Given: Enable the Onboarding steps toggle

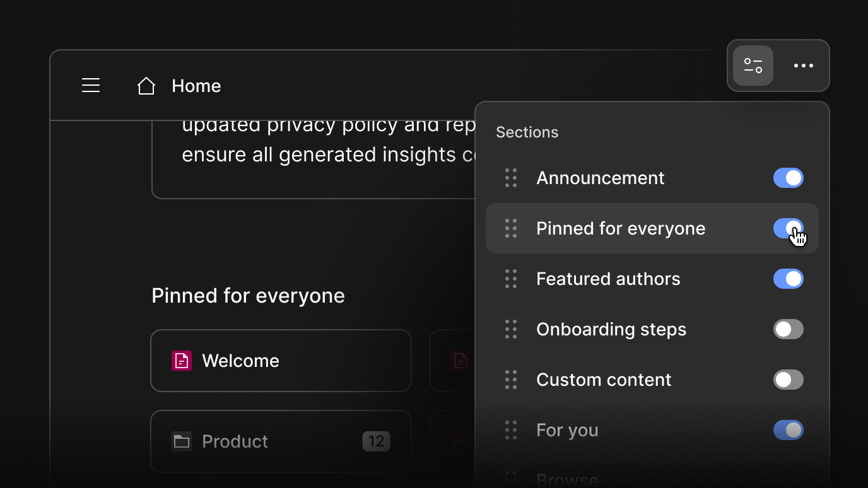Looking at the screenshot, I should pos(789,329).
